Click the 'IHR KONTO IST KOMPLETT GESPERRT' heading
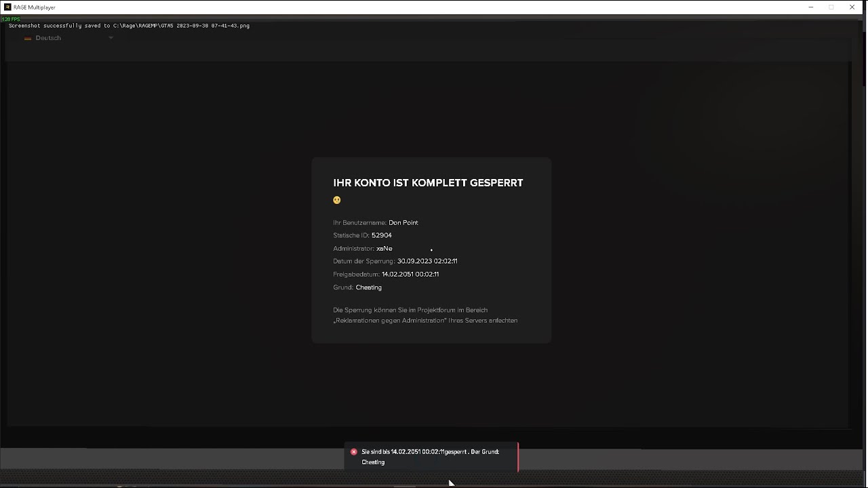 [x=428, y=183]
